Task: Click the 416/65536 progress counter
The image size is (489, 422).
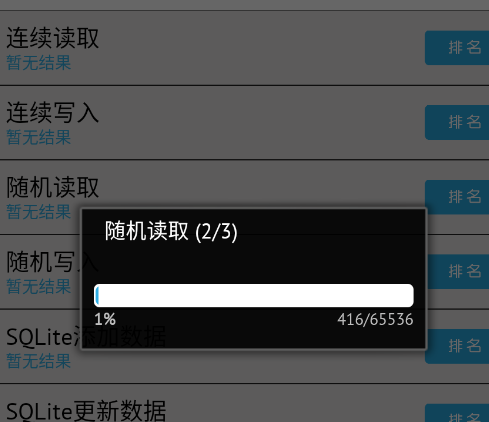Action: click(x=375, y=319)
